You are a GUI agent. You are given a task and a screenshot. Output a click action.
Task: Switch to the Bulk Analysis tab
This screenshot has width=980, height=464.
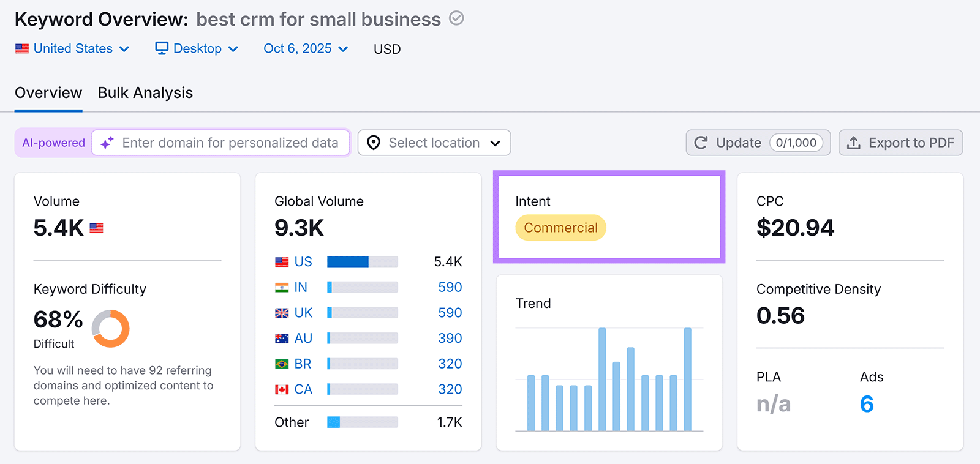point(145,93)
